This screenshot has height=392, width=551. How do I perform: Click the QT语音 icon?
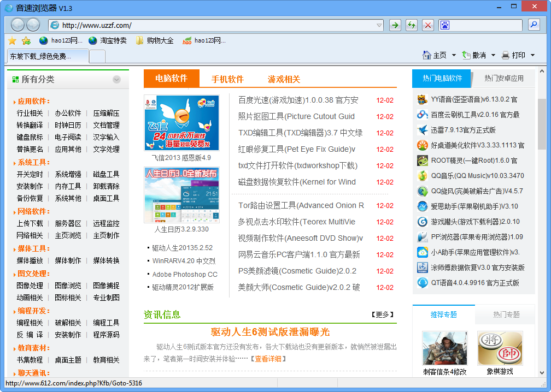(x=423, y=283)
